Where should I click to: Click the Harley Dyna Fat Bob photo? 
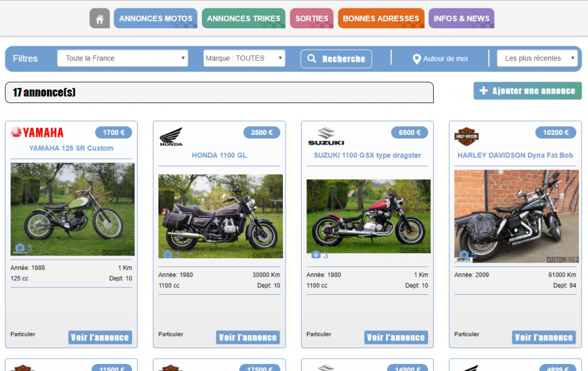(516, 217)
